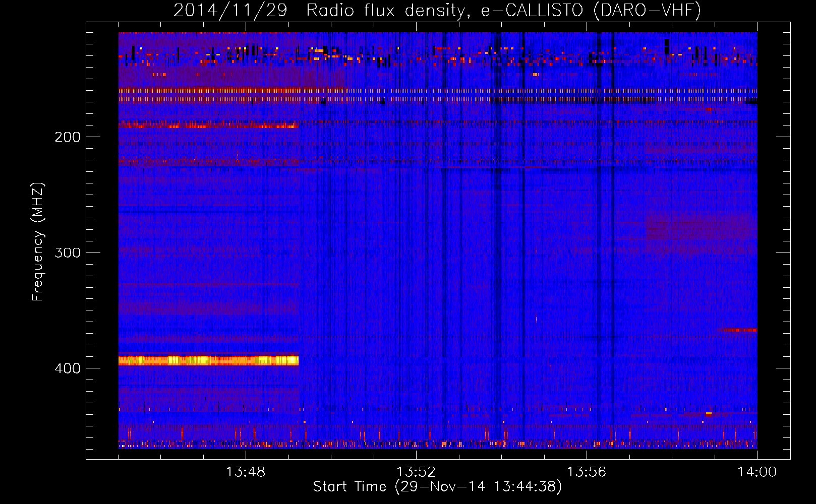Click the "Start Time (29-Nov-14 13:44:38)" label

(x=437, y=487)
